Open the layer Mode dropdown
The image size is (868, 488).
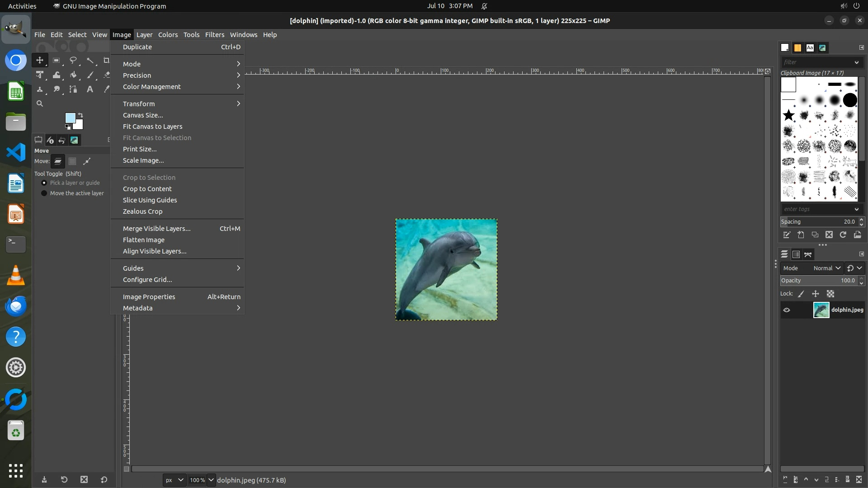click(826, 268)
